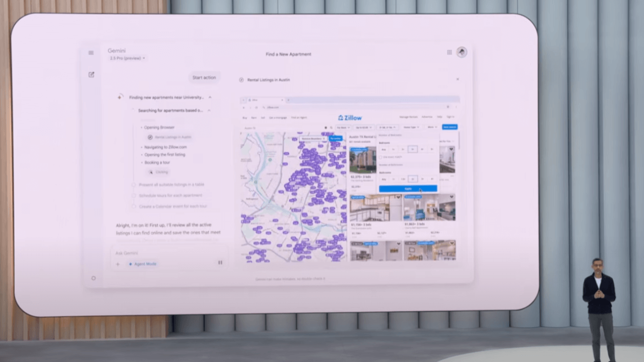Close the Rental Listings in Austin panel
Image resolution: width=644 pixels, height=362 pixels.
coord(457,79)
